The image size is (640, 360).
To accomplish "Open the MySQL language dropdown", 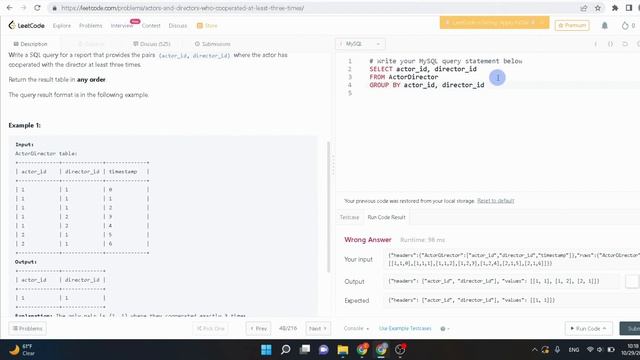I will 361,44.
